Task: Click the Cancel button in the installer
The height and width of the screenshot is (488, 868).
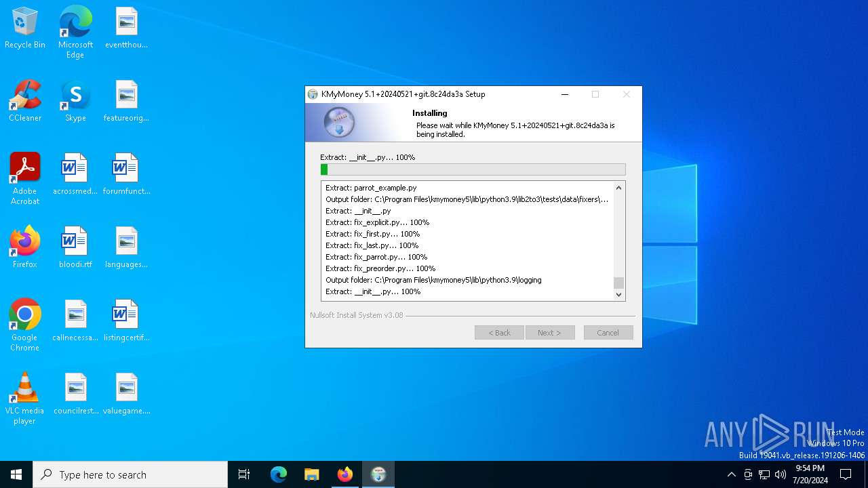Action: tap(608, 333)
